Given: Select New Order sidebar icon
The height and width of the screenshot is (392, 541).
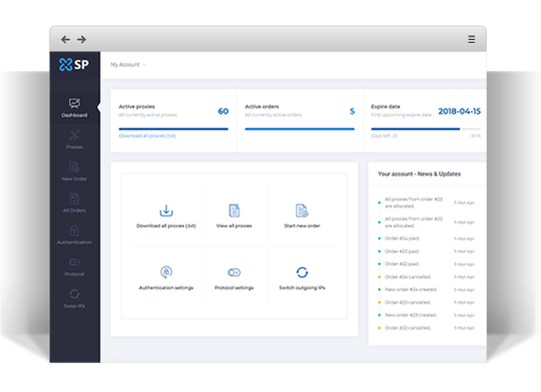Looking at the screenshot, I should [x=74, y=167].
